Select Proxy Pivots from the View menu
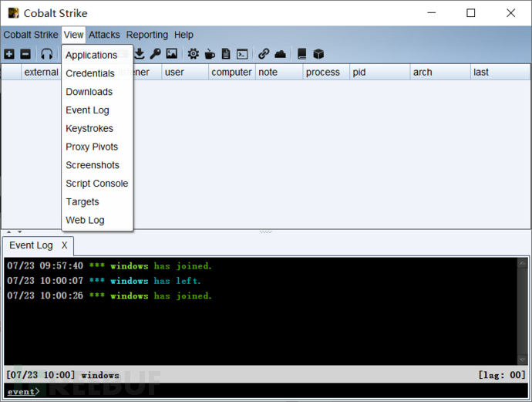 click(92, 147)
